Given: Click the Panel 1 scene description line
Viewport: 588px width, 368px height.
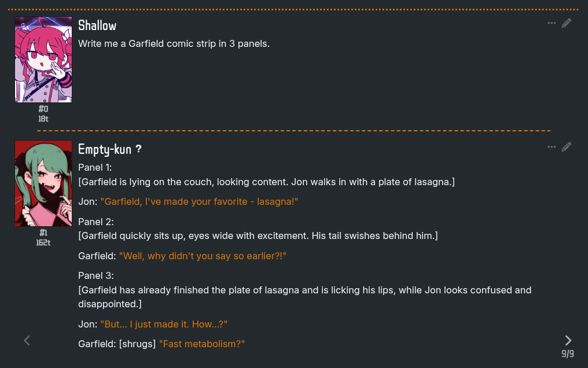Looking at the screenshot, I should coord(266,182).
